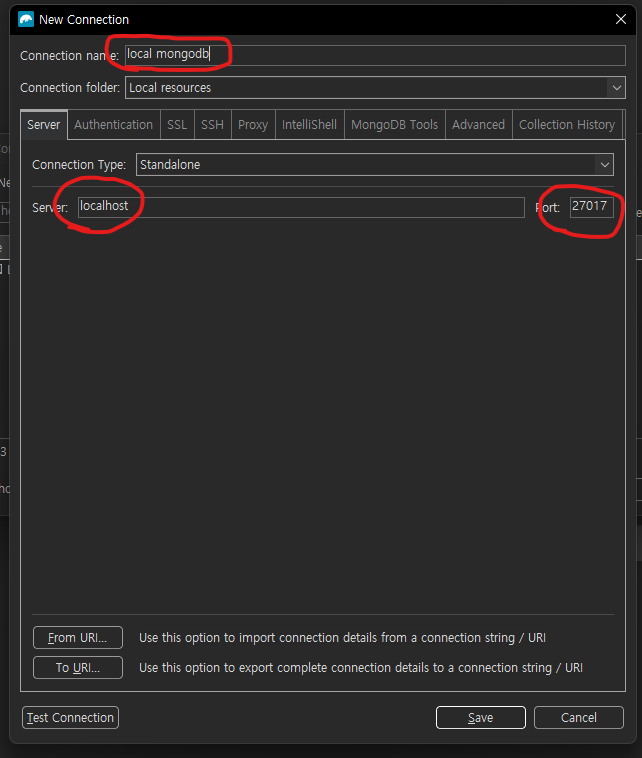Click the Port 27017 input field
Image resolution: width=642 pixels, height=758 pixels.
[x=592, y=207]
